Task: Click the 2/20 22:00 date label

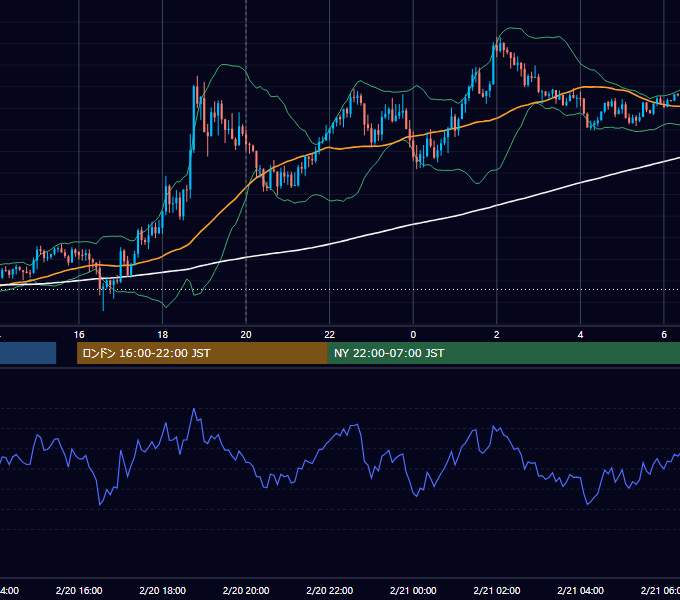Action: (x=330, y=590)
